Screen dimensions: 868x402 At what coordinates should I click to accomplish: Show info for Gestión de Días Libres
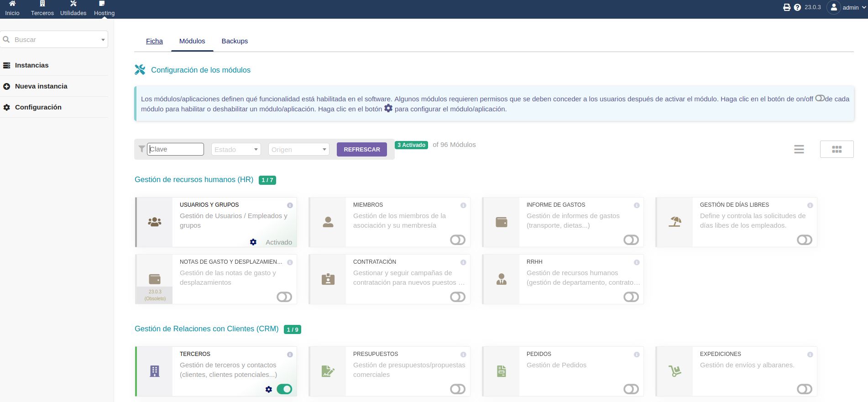pos(810,205)
